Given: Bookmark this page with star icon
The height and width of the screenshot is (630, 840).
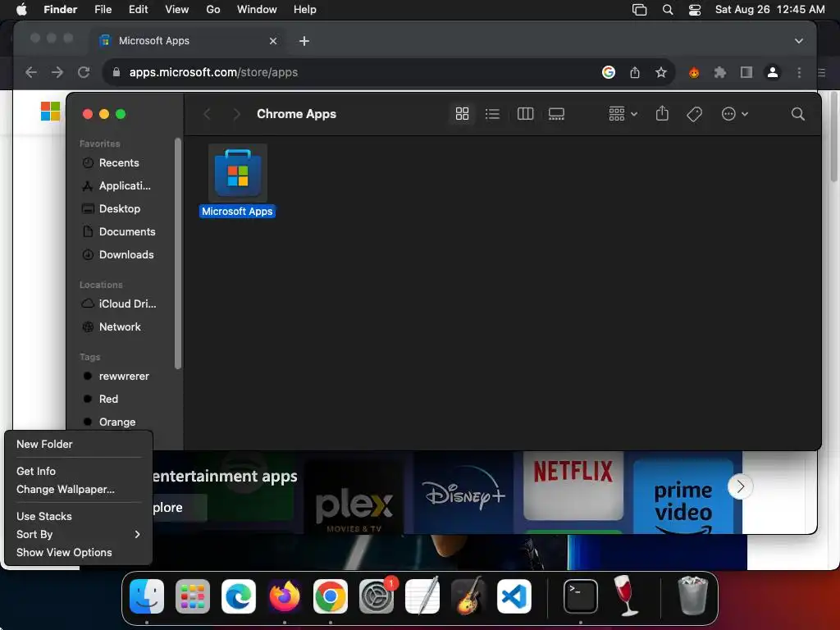Looking at the screenshot, I should [661, 72].
